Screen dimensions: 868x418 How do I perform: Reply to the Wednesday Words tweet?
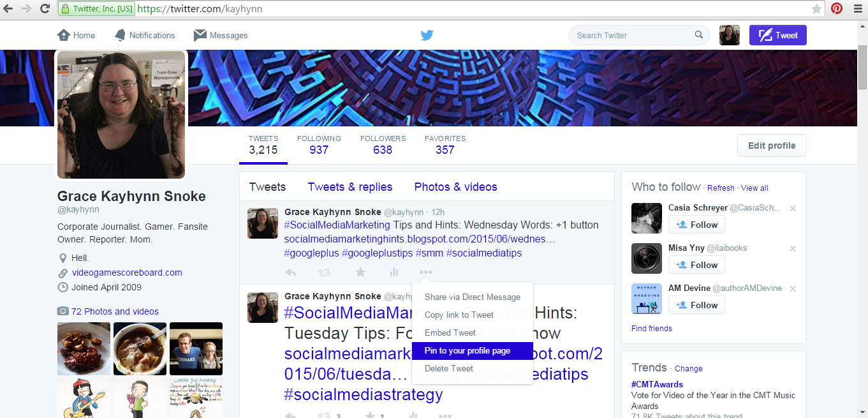(x=291, y=271)
